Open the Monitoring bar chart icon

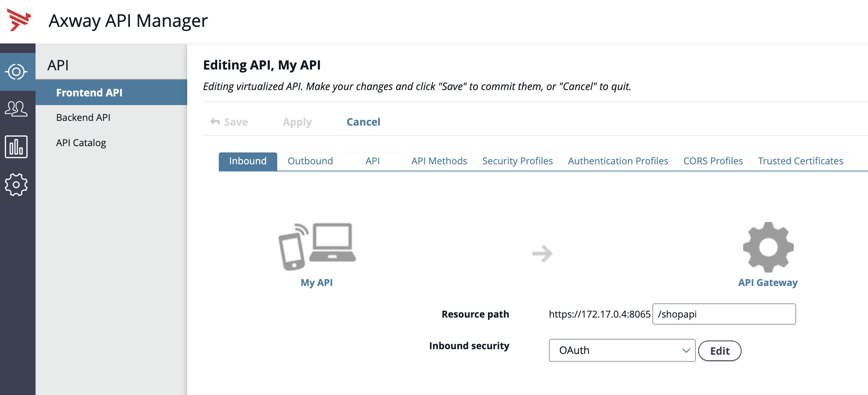coord(16,147)
